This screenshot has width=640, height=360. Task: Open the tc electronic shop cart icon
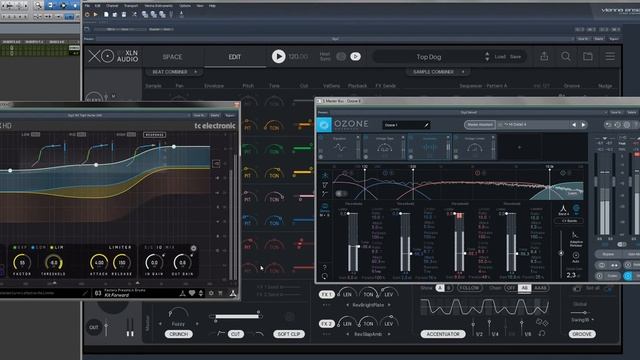(x=220, y=293)
